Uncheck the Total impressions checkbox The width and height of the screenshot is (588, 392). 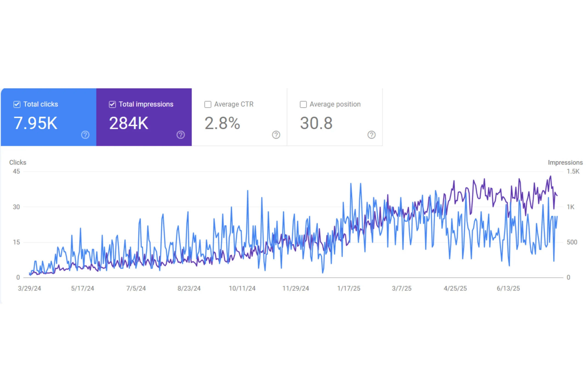pos(112,104)
